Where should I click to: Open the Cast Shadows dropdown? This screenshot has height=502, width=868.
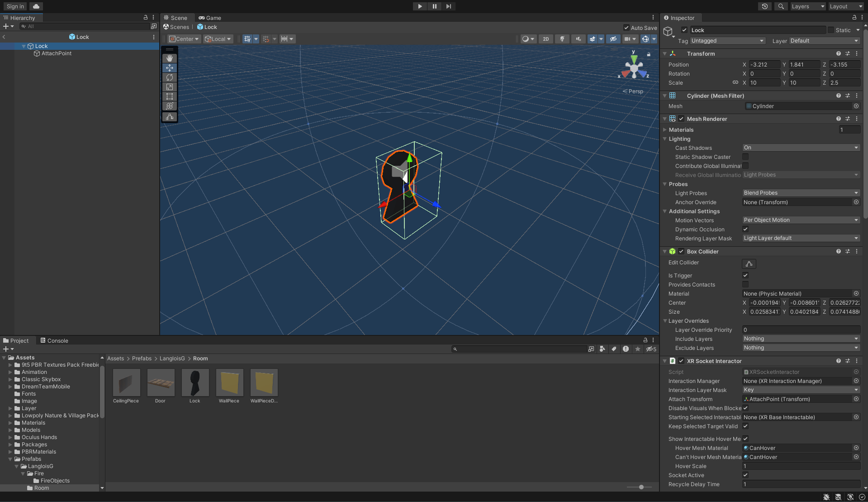tap(800, 147)
